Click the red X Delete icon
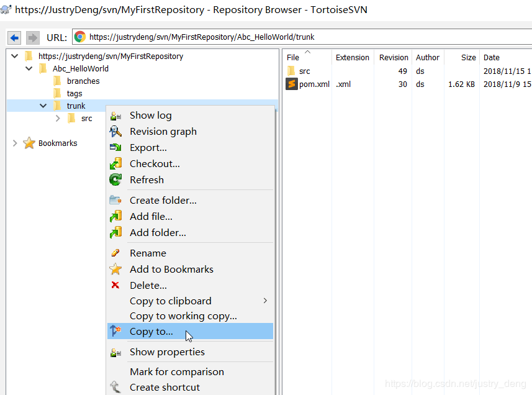Image resolution: width=532 pixels, height=395 pixels. coord(115,286)
